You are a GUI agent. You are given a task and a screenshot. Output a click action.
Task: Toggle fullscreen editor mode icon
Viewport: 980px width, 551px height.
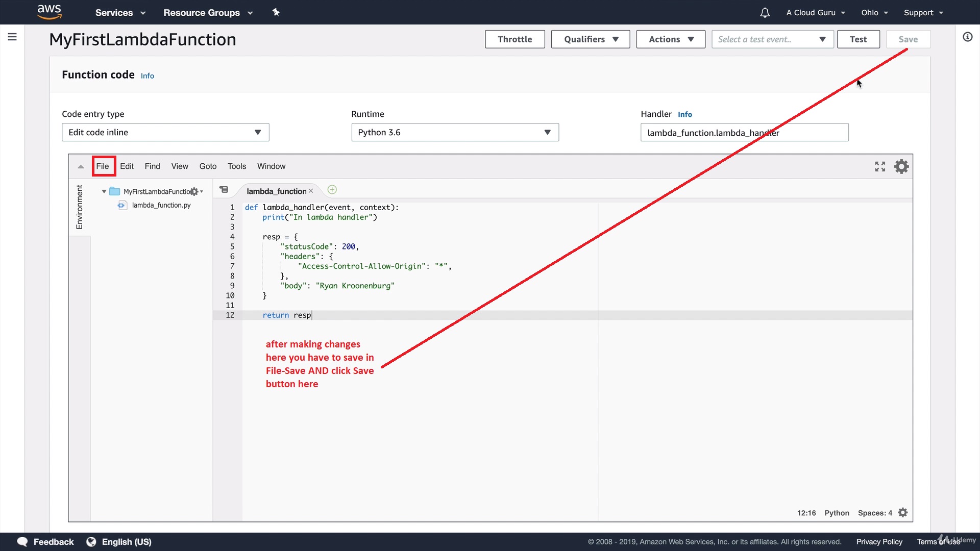pos(880,166)
